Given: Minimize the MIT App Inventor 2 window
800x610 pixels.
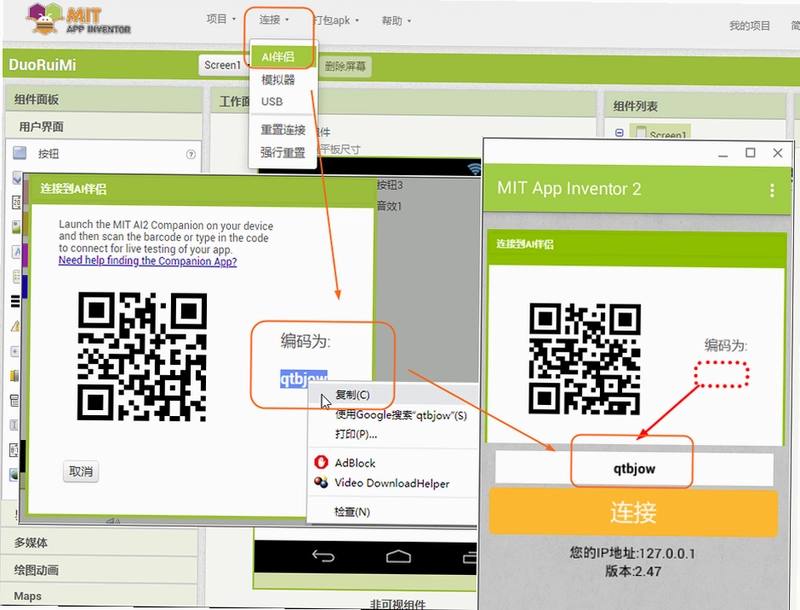Looking at the screenshot, I should point(723,154).
